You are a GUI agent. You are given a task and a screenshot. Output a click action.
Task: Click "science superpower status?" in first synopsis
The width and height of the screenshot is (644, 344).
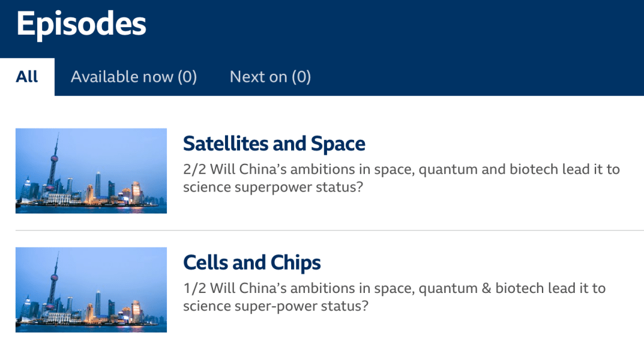pos(273,187)
